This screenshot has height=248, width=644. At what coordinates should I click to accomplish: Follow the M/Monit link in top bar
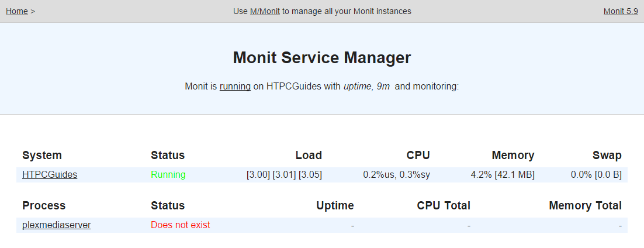(265, 11)
